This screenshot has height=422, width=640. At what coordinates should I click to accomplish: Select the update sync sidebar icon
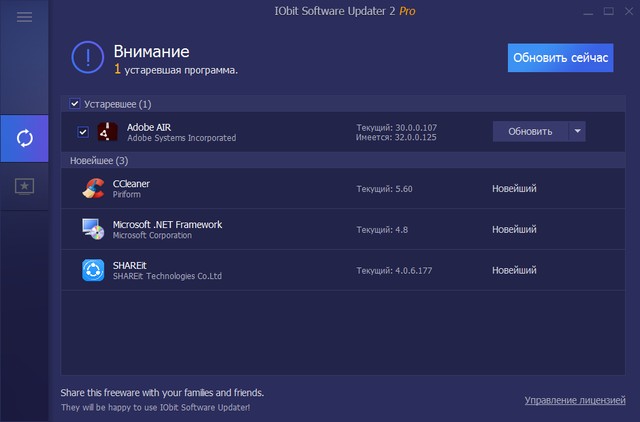point(25,138)
